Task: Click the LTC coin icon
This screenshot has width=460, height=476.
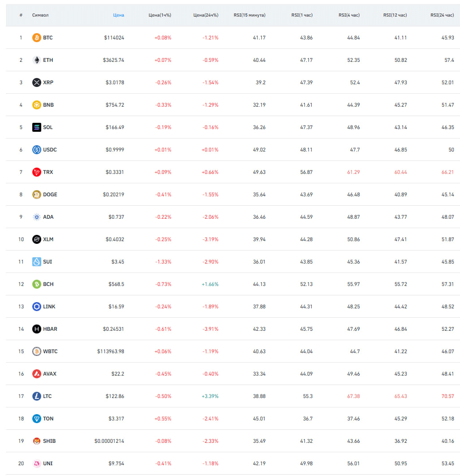Action: (x=36, y=396)
